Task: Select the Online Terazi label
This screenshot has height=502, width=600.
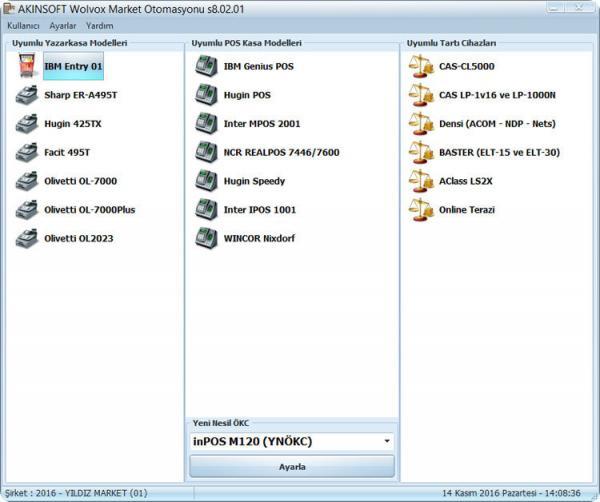Action: [x=467, y=210]
